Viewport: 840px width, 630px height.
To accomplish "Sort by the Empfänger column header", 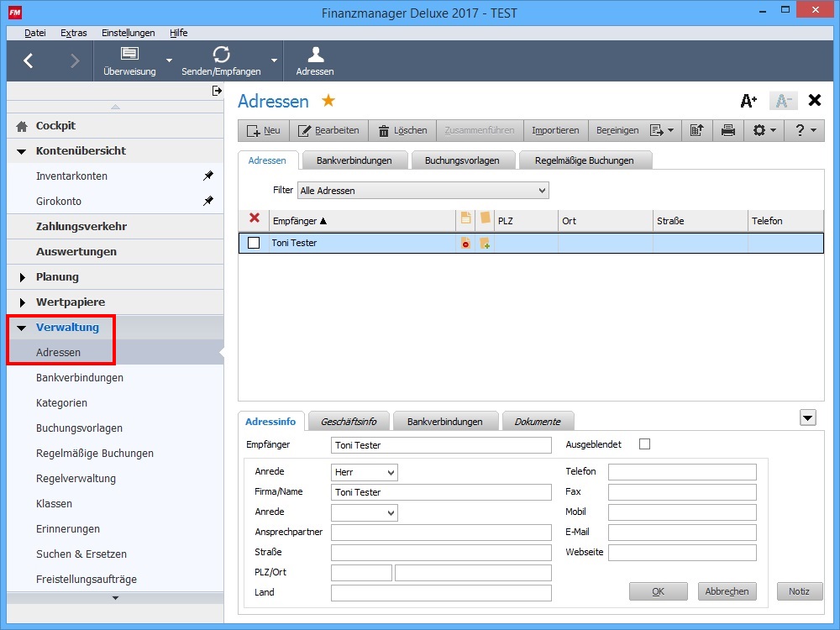I will pos(363,221).
